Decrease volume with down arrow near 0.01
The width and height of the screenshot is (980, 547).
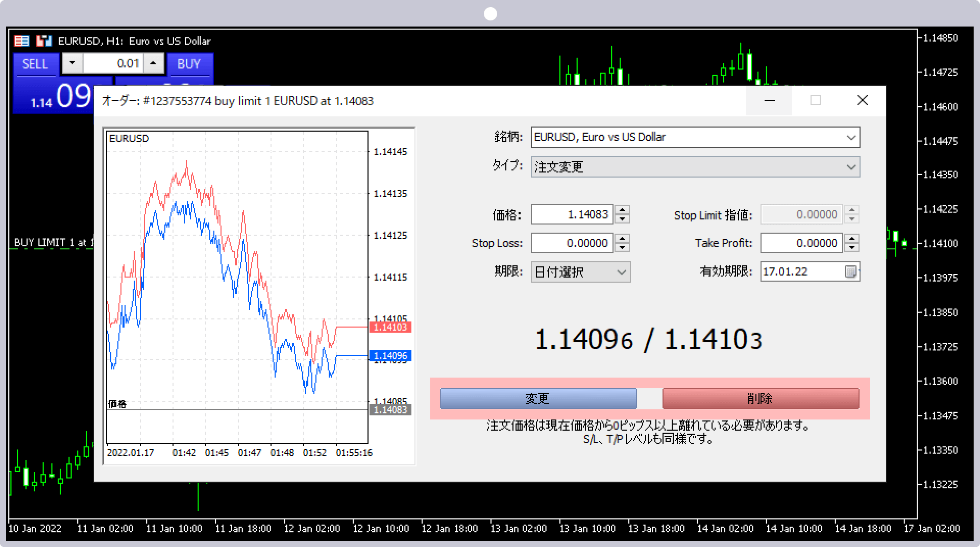click(x=72, y=63)
